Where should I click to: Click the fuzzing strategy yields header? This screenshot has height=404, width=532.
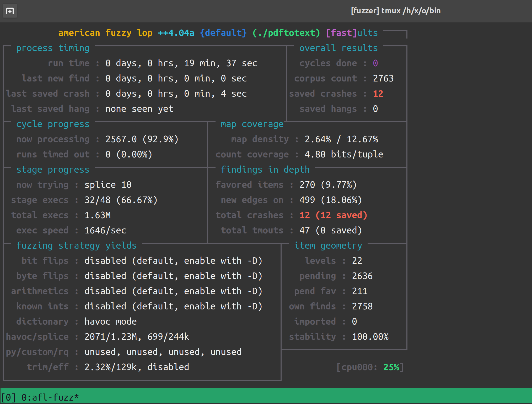(76, 245)
